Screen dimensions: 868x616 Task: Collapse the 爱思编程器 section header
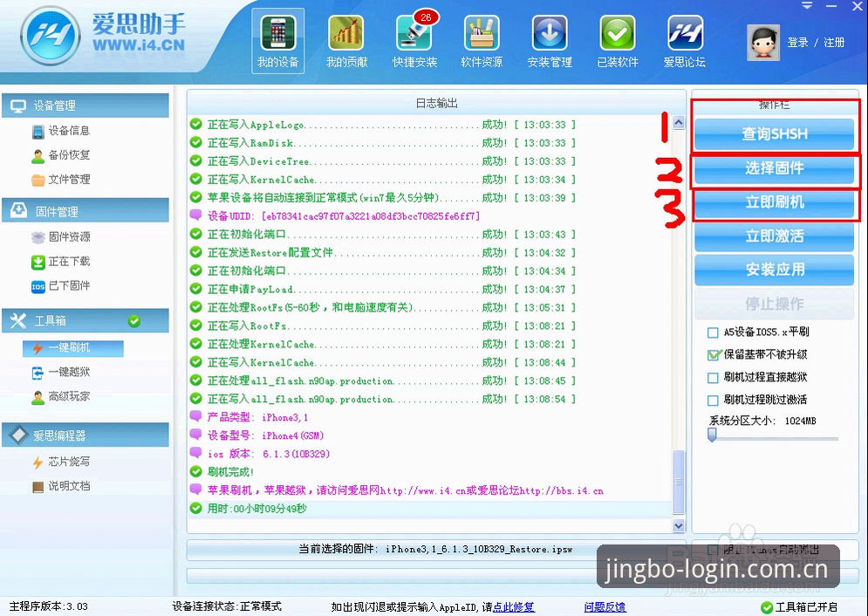point(85,435)
